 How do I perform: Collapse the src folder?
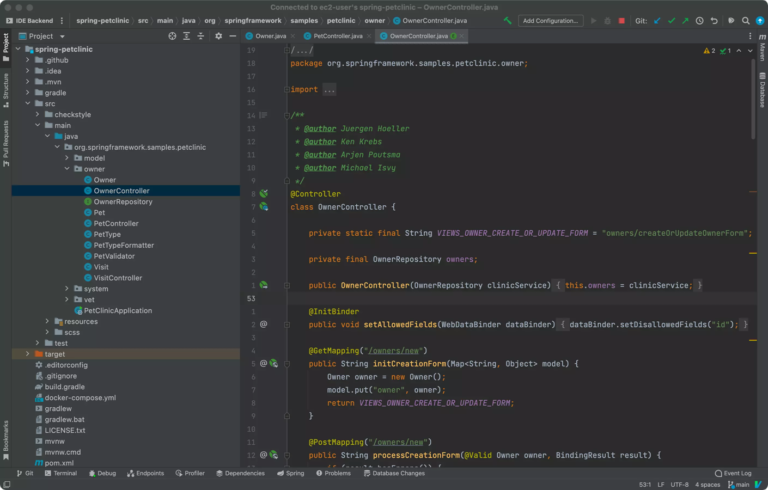click(28, 103)
